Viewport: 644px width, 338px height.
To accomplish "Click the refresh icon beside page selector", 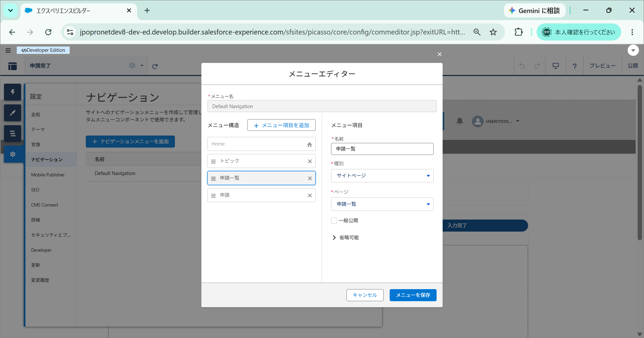I will click(x=155, y=66).
